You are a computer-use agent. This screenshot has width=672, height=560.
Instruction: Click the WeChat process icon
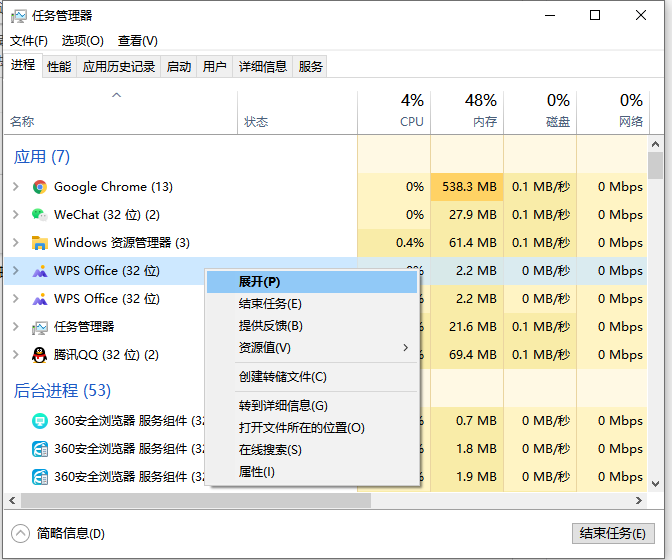click(40, 215)
